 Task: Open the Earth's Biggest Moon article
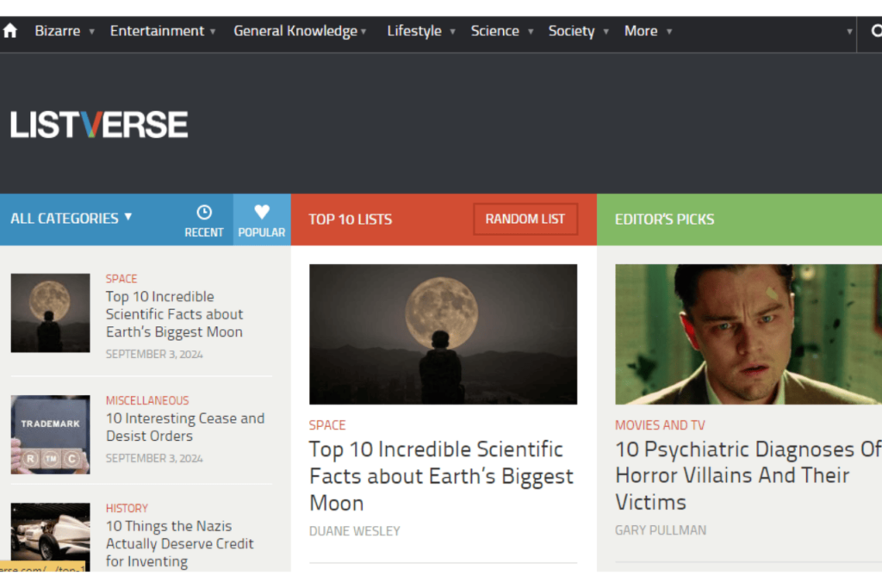(441, 475)
